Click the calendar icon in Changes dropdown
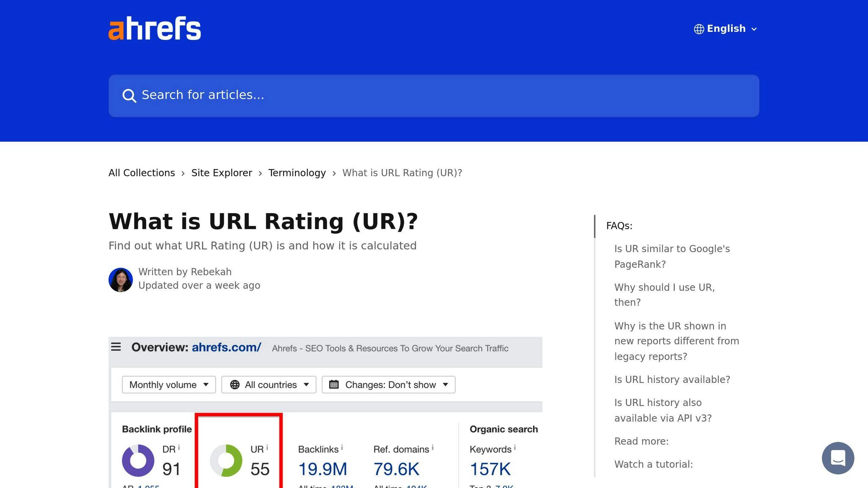 coord(334,385)
